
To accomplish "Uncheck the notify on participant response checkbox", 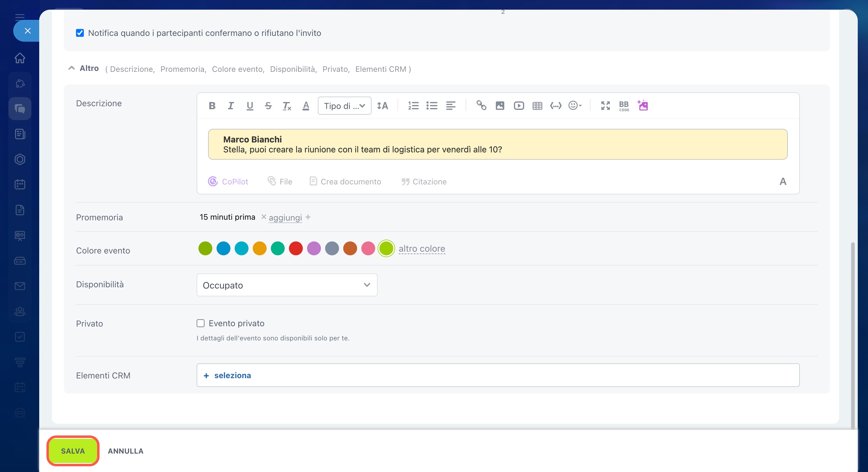I will 80,33.
